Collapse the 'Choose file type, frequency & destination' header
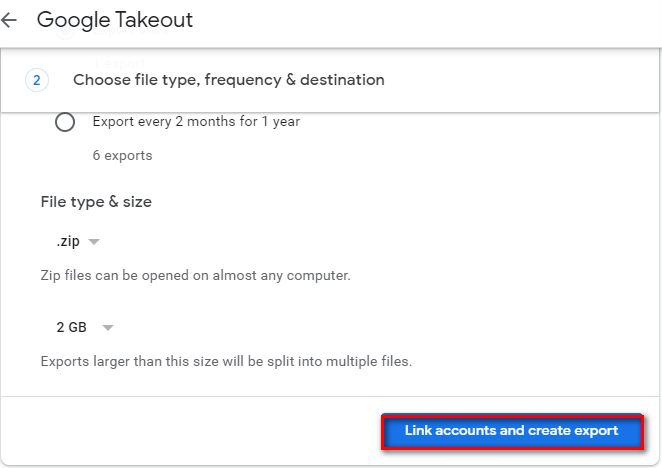 click(x=229, y=79)
